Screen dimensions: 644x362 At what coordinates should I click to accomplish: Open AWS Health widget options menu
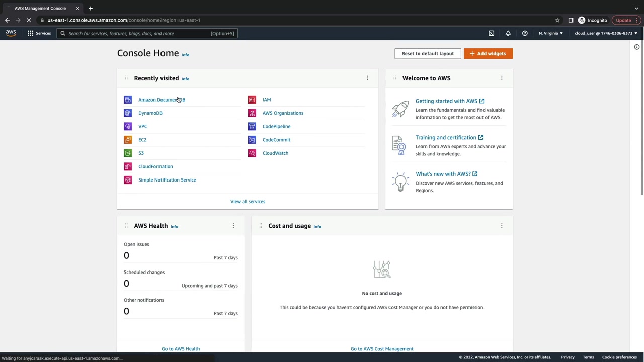coord(233,226)
